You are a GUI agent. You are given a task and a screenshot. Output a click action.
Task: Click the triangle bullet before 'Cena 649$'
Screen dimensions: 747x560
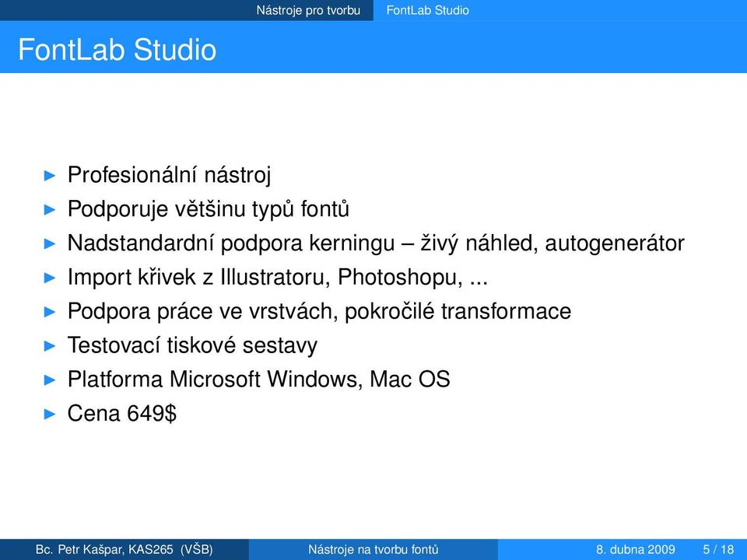pyautogui.click(x=50, y=414)
